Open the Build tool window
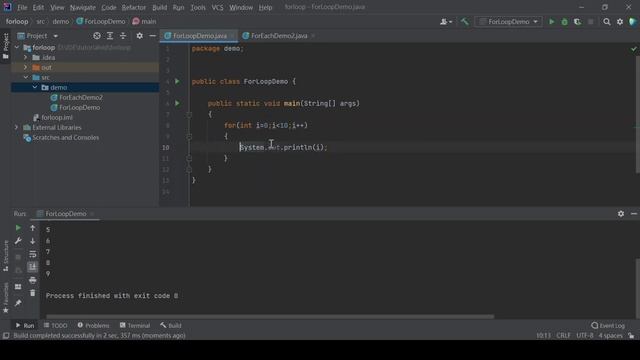640x360 pixels. pos(171,325)
